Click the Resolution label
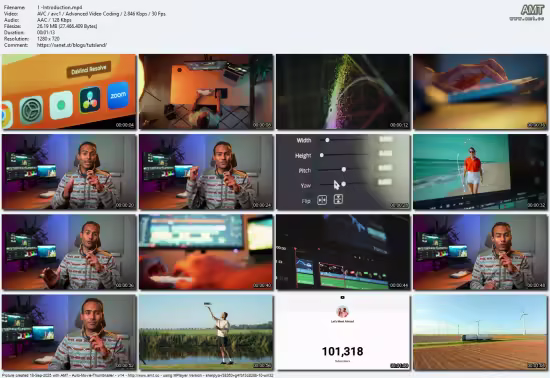 tap(16, 39)
